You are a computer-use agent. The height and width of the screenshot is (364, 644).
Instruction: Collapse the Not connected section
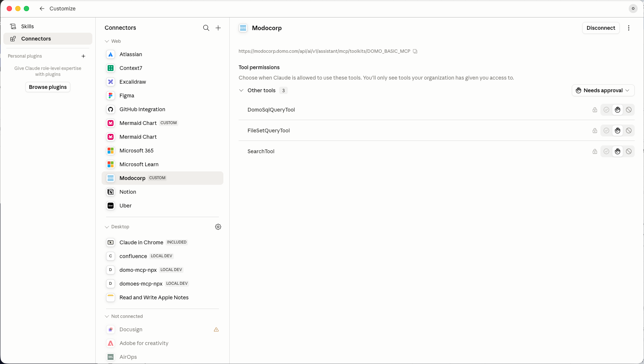click(x=107, y=316)
